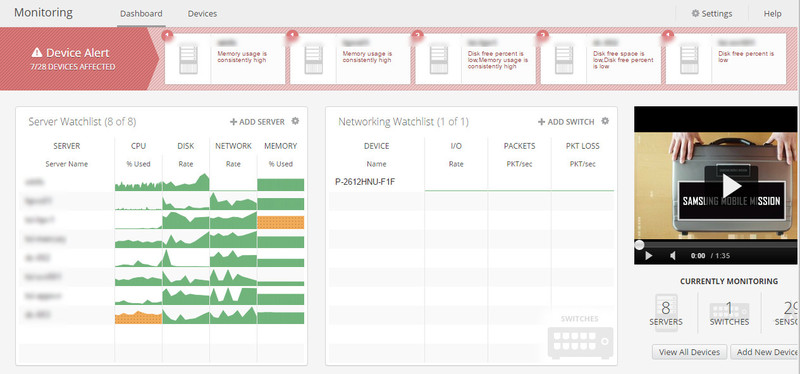Play video using small play control
The width and height of the screenshot is (800, 374).
click(648, 256)
